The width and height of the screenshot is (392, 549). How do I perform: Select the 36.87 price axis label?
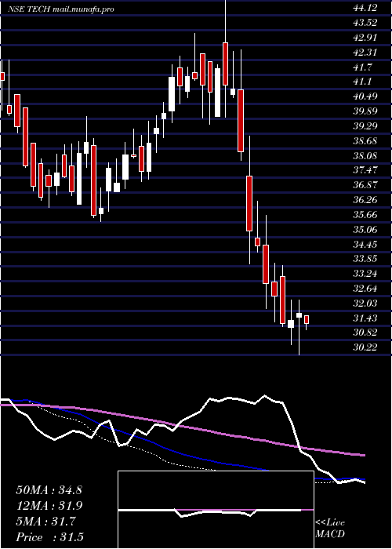tap(365, 185)
